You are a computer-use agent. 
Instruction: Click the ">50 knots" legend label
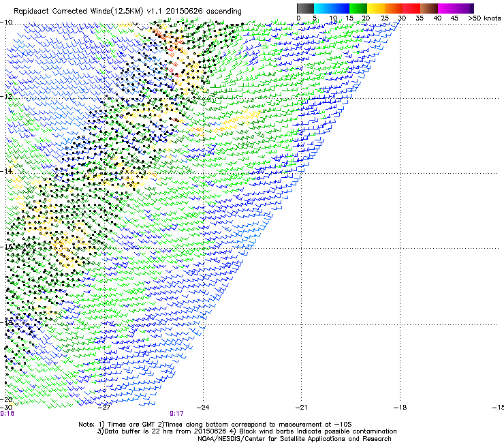484,18
